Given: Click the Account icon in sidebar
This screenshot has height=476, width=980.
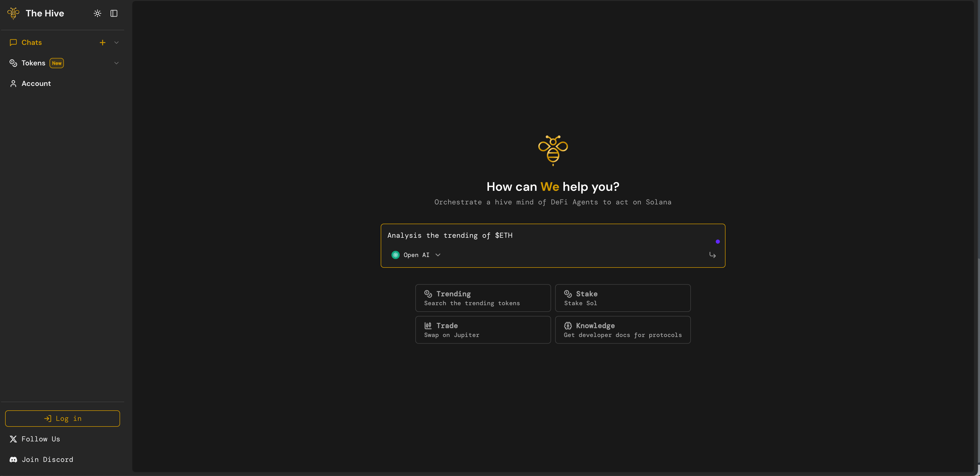Looking at the screenshot, I should pyautogui.click(x=13, y=84).
